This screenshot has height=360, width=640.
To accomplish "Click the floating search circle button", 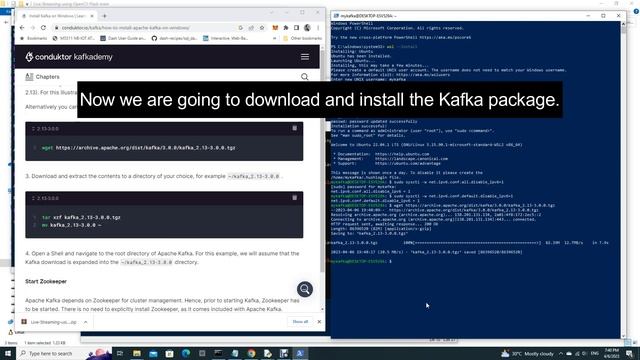I will [305, 289].
